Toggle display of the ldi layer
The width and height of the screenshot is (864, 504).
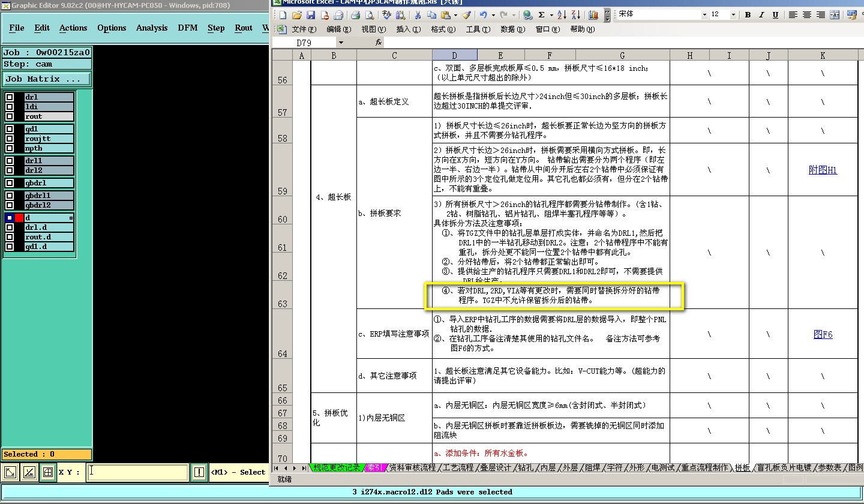[10, 107]
